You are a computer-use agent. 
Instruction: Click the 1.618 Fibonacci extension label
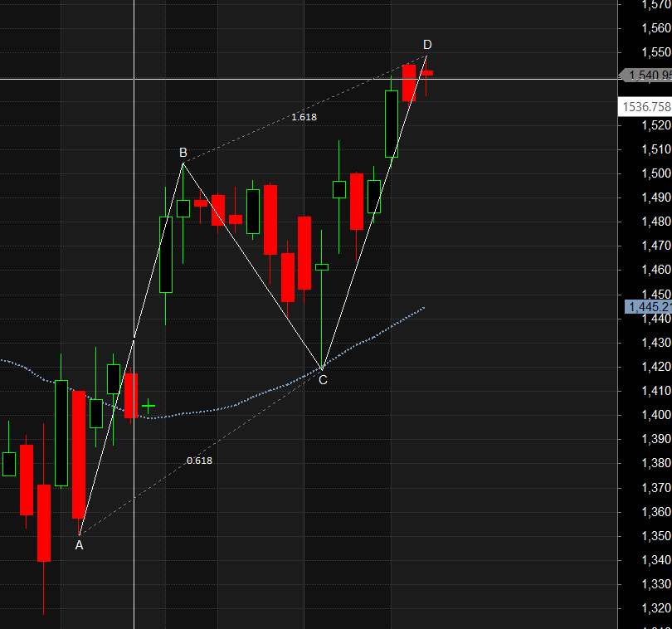click(x=304, y=117)
